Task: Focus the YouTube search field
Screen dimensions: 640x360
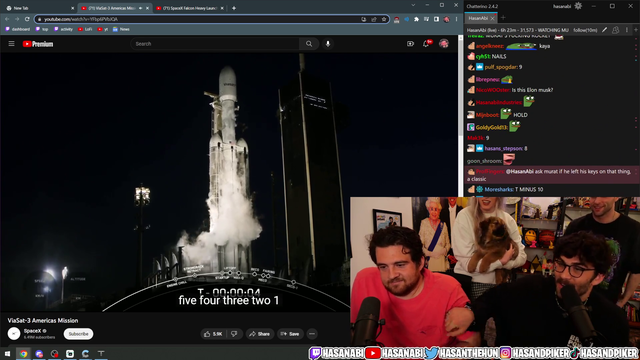Action: point(215,44)
